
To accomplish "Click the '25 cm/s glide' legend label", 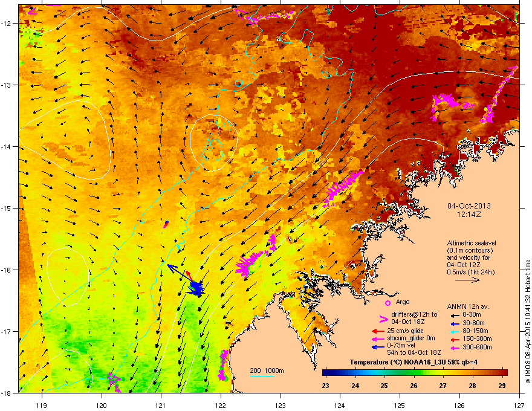I will pyautogui.click(x=406, y=331).
